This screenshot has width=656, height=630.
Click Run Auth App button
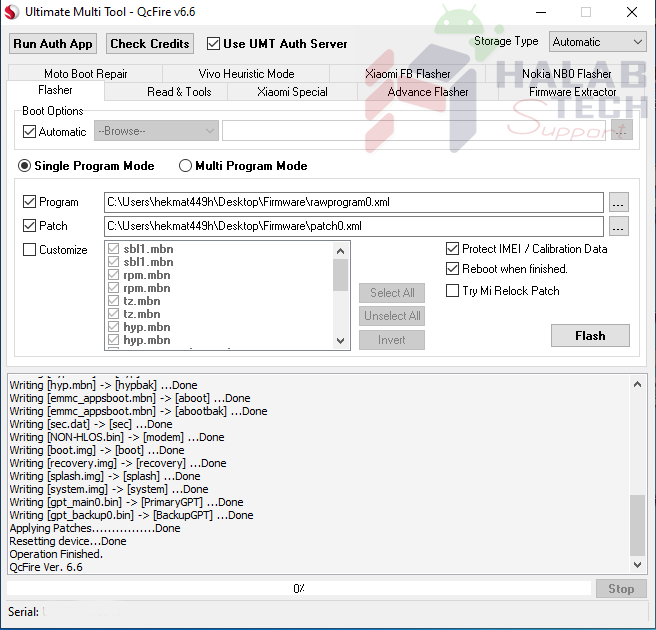click(53, 44)
